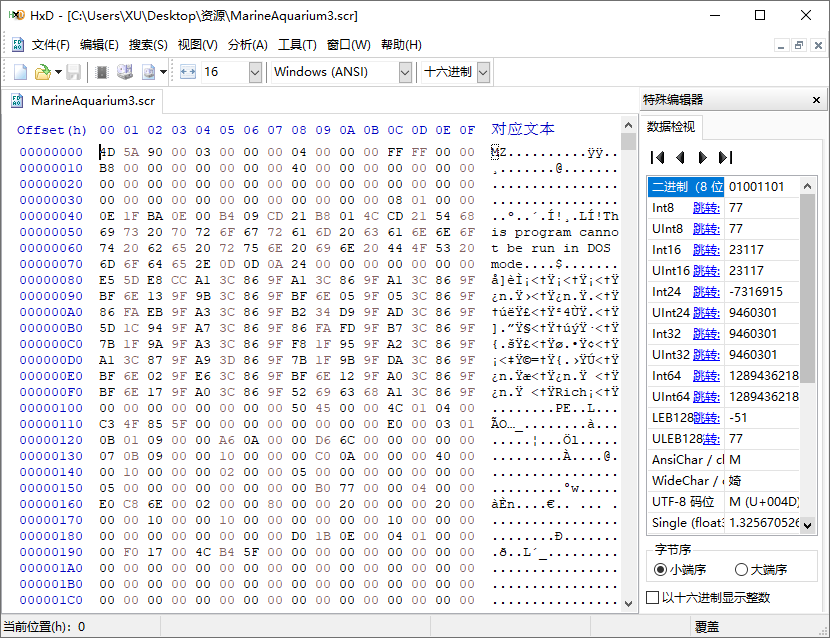Open the 文件(F) menu
Image resolution: width=830 pixels, height=638 pixels.
tap(50, 45)
